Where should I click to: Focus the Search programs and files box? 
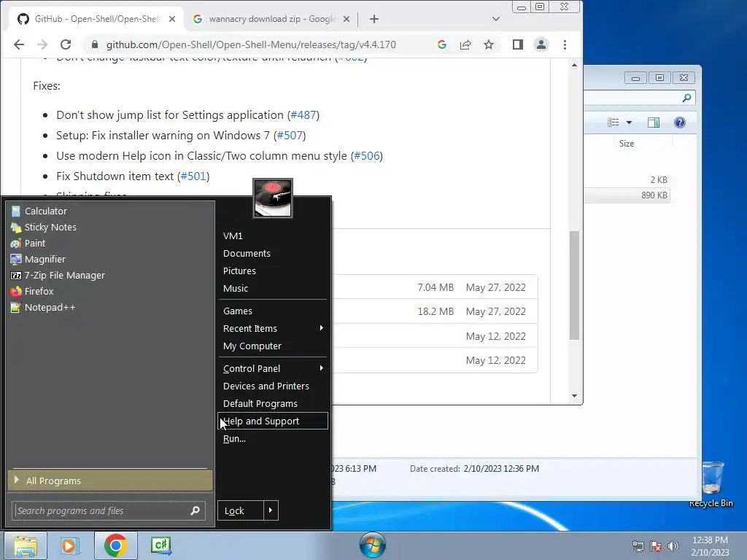point(109,511)
